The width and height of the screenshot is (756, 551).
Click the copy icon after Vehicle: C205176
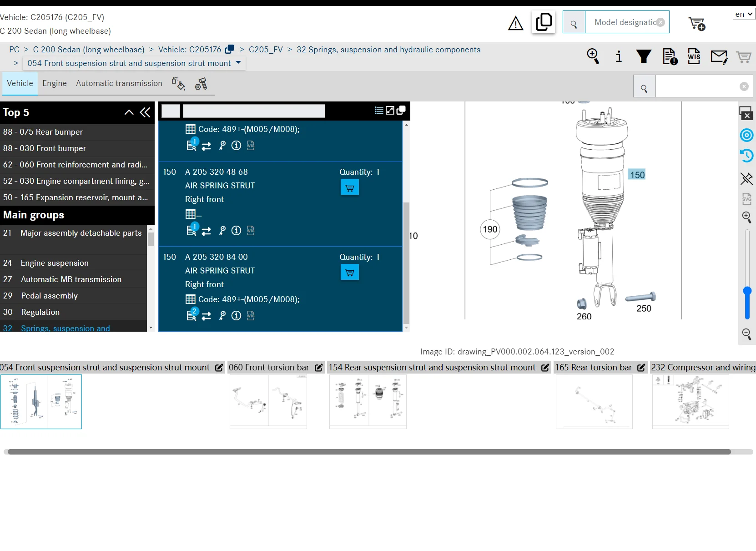[x=230, y=49]
